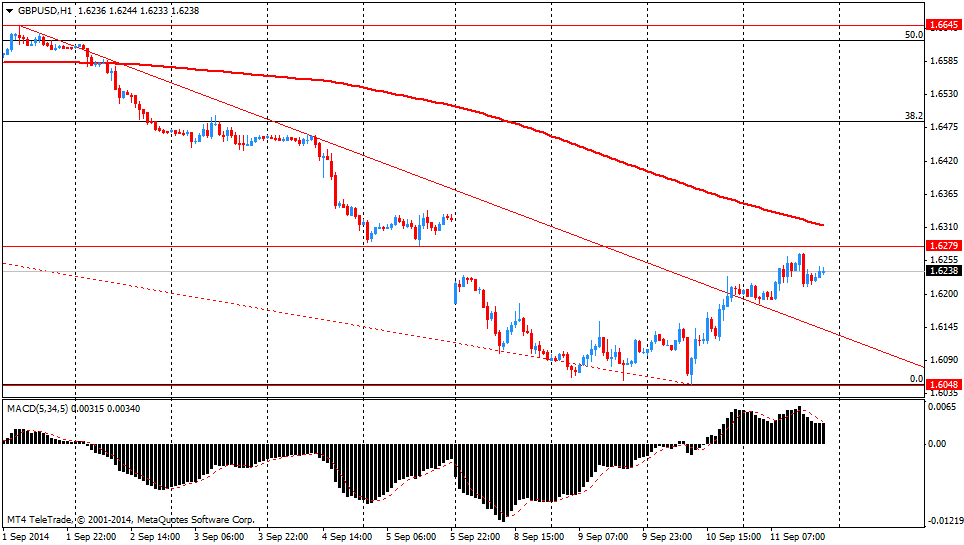The height and width of the screenshot is (545, 964).
Task: Click the Fibonacci 38.2 level label
Action: point(913,116)
